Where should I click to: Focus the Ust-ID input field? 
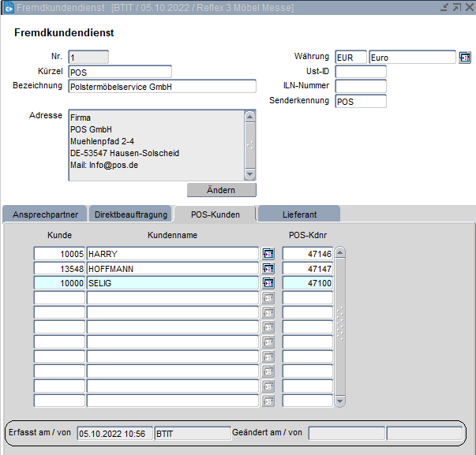point(360,72)
